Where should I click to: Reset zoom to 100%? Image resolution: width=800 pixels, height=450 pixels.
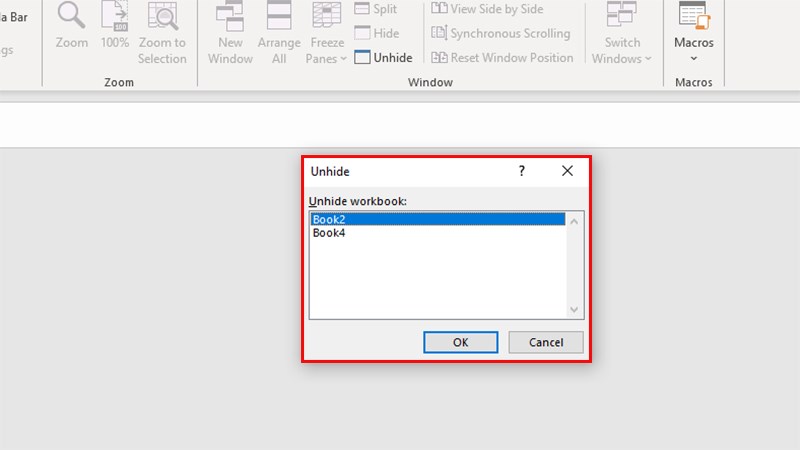click(x=115, y=26)
